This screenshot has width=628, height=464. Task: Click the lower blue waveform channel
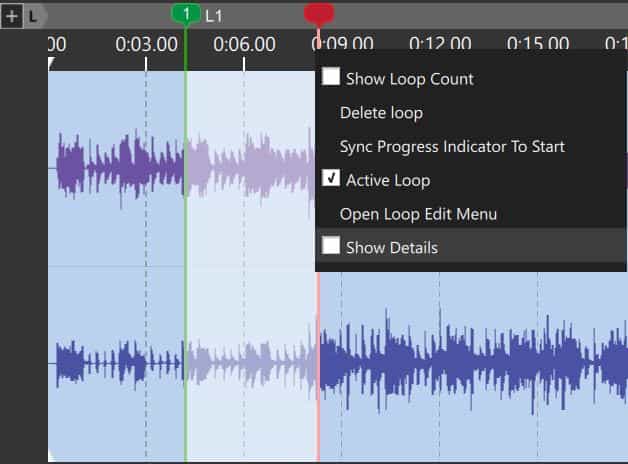pyautogui.click(x=336, y=364)
